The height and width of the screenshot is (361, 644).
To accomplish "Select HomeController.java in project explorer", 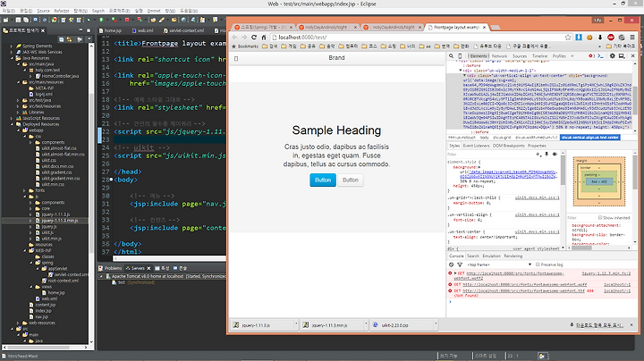I will point(57,76).
